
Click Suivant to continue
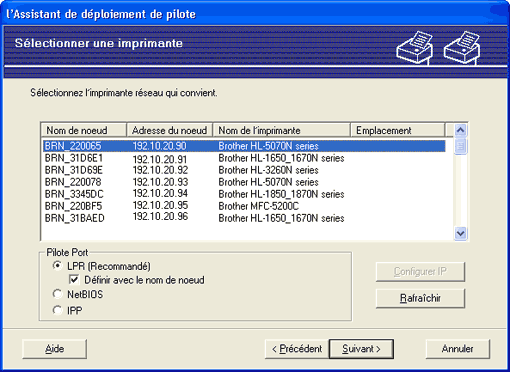point(361,349)
